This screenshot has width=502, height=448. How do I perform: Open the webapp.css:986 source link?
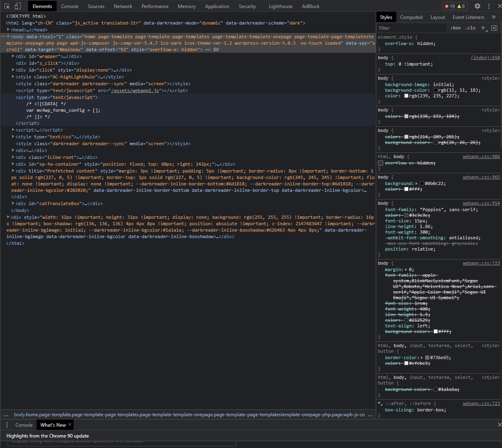[481, 156]
